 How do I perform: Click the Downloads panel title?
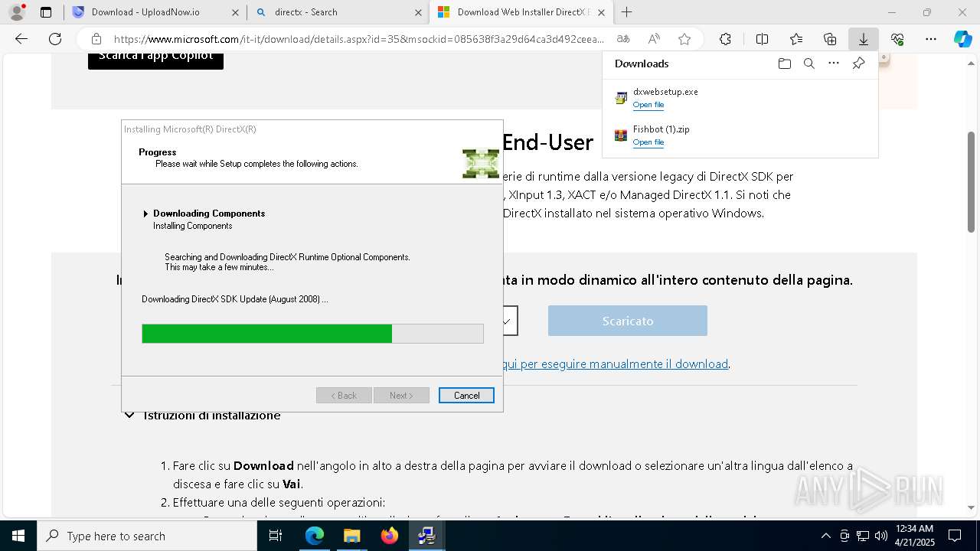click(x=642, y=64)
